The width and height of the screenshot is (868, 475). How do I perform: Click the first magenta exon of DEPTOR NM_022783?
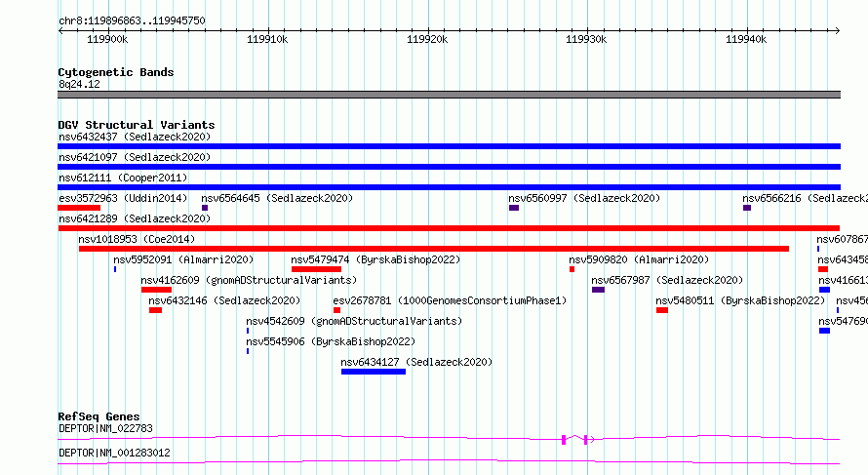(564, 440)
